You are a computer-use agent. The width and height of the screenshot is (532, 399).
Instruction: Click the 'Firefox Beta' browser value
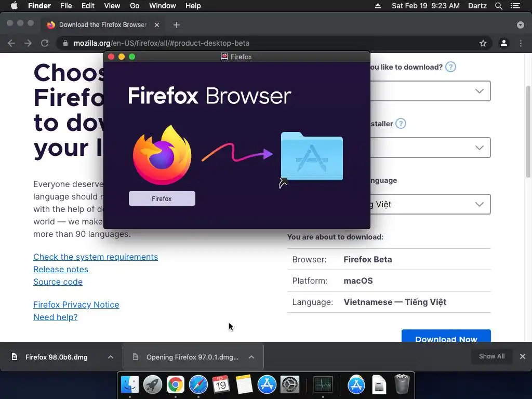(x=368, y=260)
